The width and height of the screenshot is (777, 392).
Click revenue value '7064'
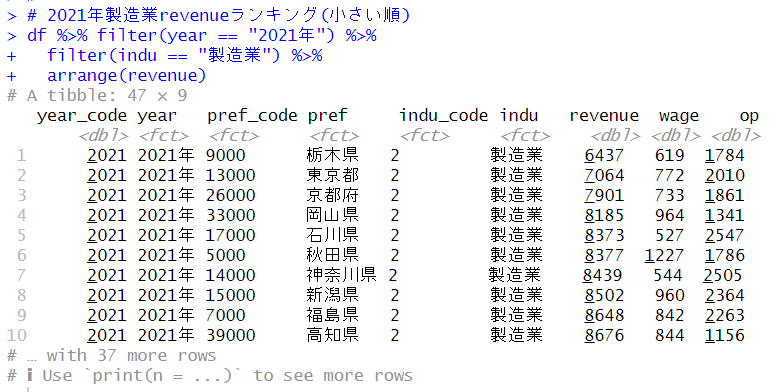click(x=604, y=175)
